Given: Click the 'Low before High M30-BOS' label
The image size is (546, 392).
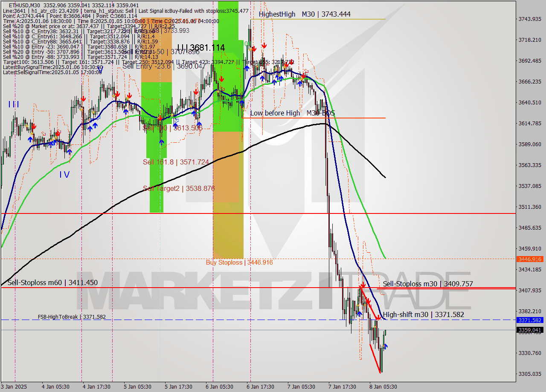Looking at the screenshot, I should click(292, 113).
